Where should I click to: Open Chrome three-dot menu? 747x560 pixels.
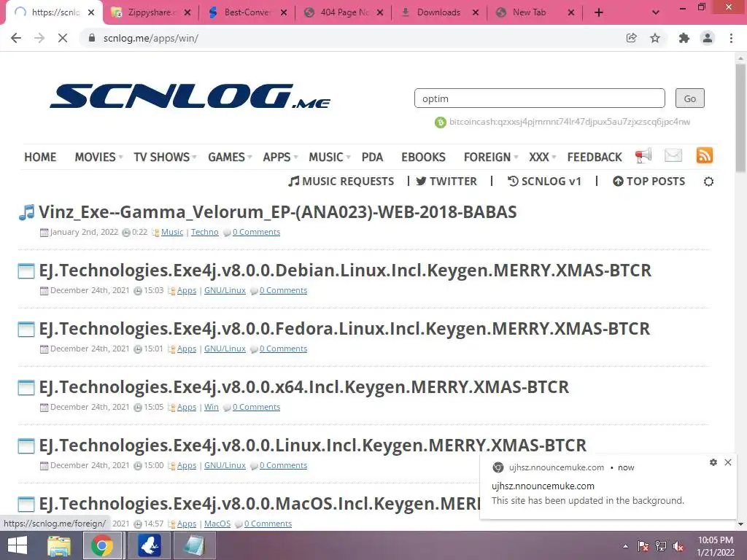731,38
